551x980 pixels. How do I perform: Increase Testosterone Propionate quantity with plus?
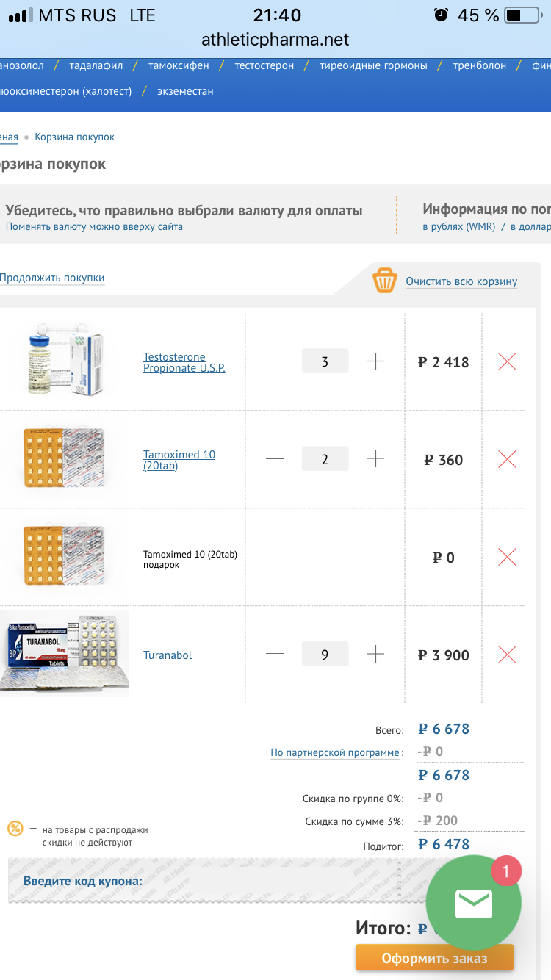[375, 361]
